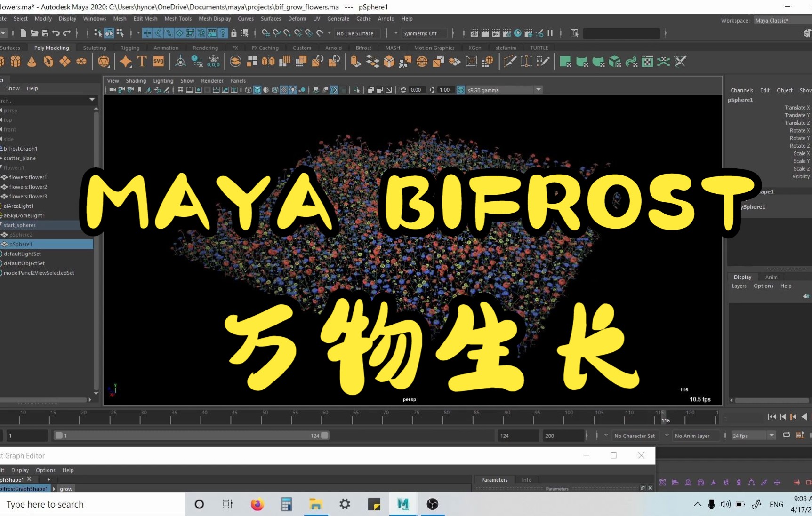Open the sRGB gamma dropdown
812x516 pixels.
pos(539,90)
